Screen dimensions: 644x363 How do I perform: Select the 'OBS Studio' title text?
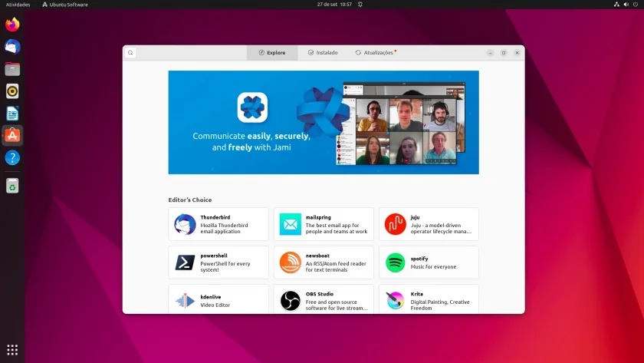(320, 294)
